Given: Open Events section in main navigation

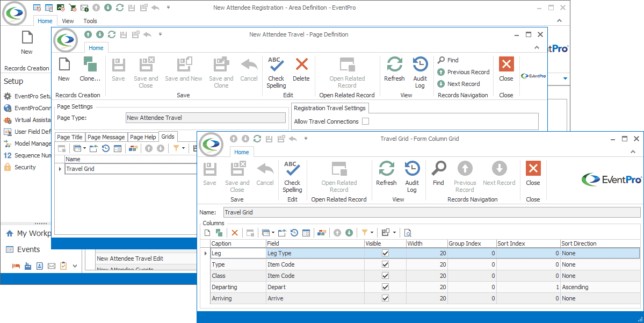Looking at the screenshot, I should coord(23,249).
